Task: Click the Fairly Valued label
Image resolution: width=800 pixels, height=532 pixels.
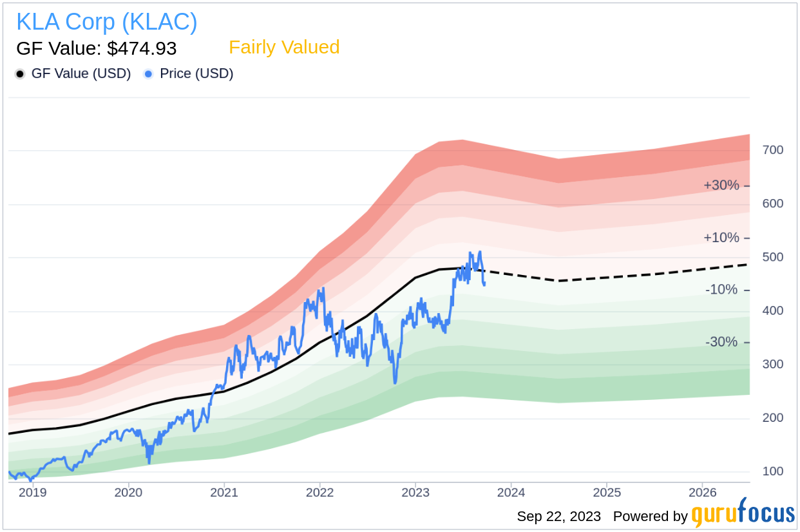Action: 284,48
